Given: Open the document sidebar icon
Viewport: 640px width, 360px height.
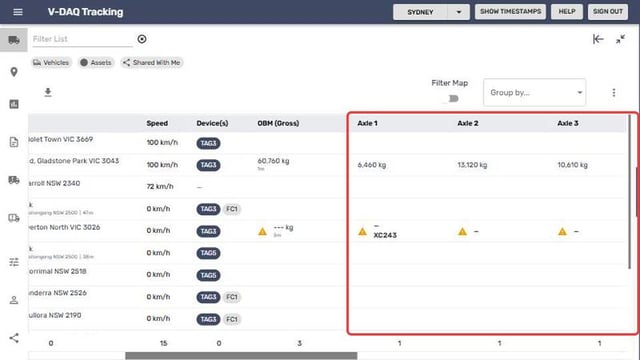Looking at the screenshot, I should pos(14,142).
